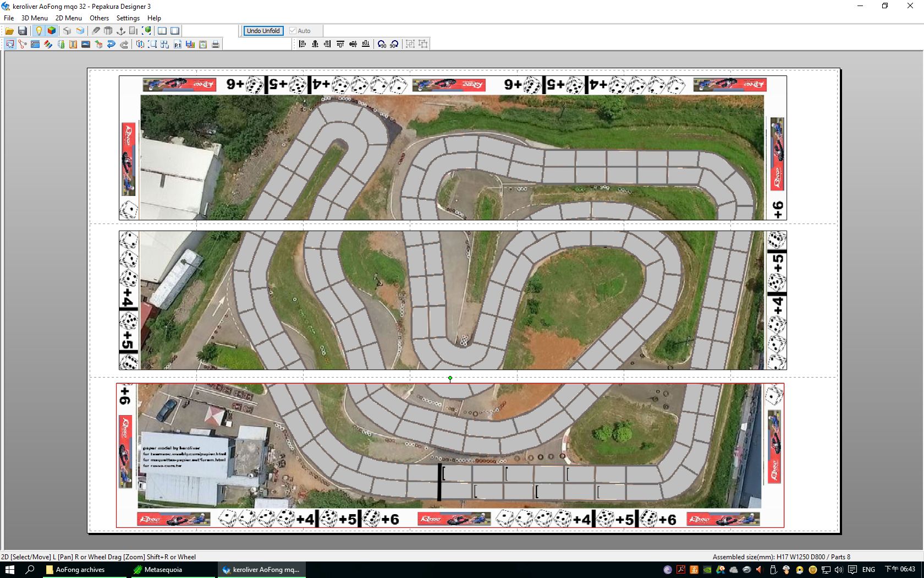924x578 pixels.
Task: Expand the Others menu dropdown
Action: click(99, 18)
